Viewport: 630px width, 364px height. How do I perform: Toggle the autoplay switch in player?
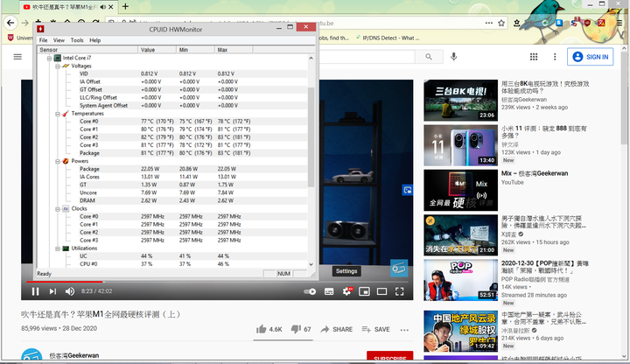(310, 291)
